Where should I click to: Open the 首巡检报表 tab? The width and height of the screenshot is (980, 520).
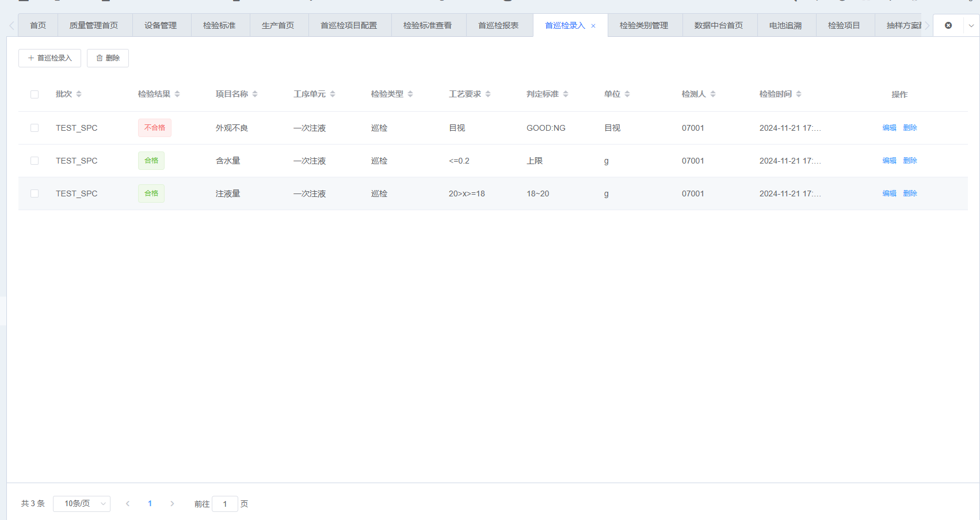[x=498, y=25]
